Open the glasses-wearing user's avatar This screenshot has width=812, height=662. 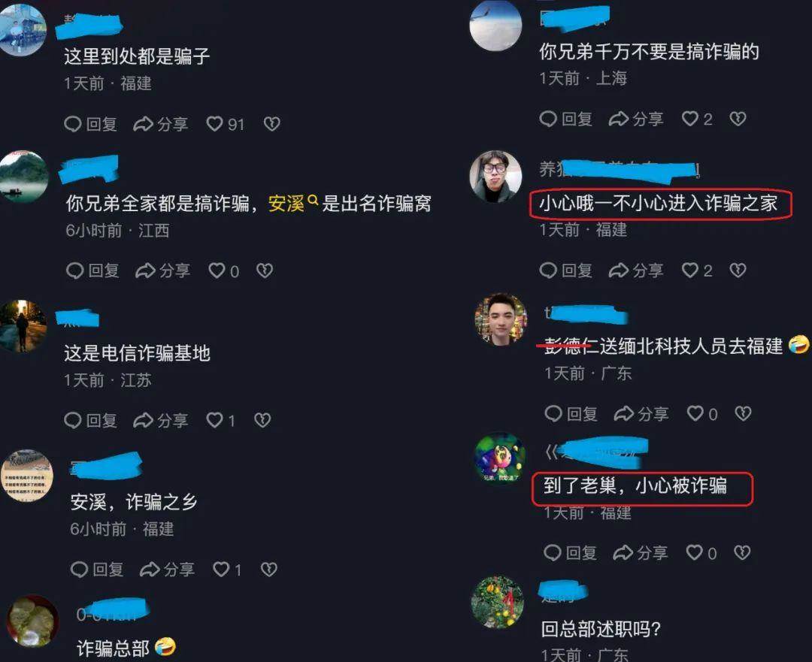(x=495, y=176)
